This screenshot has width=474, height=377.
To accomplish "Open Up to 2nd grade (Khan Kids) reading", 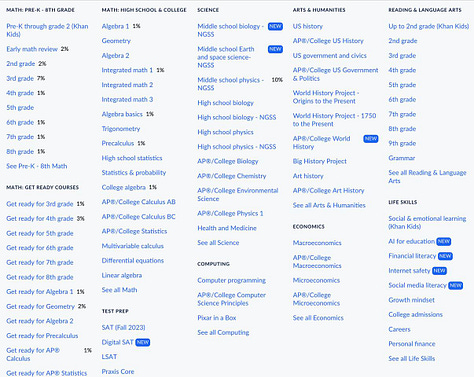I will [x=429, y=26].
